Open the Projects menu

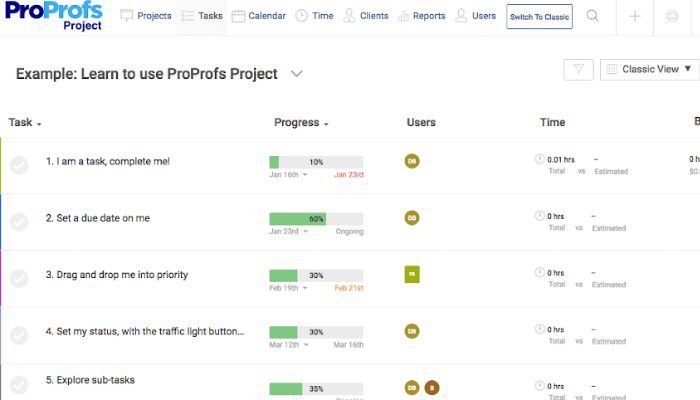coord(146,16)
